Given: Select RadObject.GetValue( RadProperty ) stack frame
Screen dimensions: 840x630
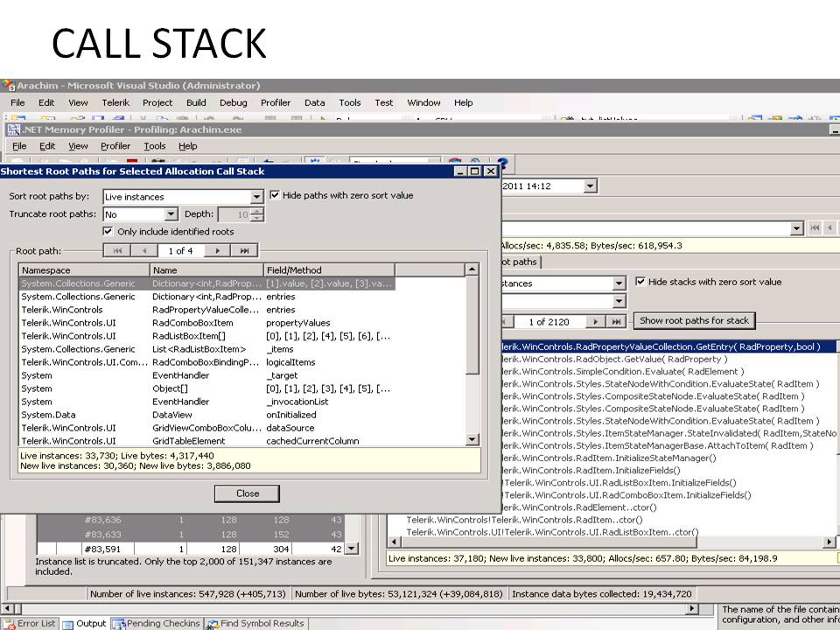Looking at the screenshot, I should (x=613, y=360).
